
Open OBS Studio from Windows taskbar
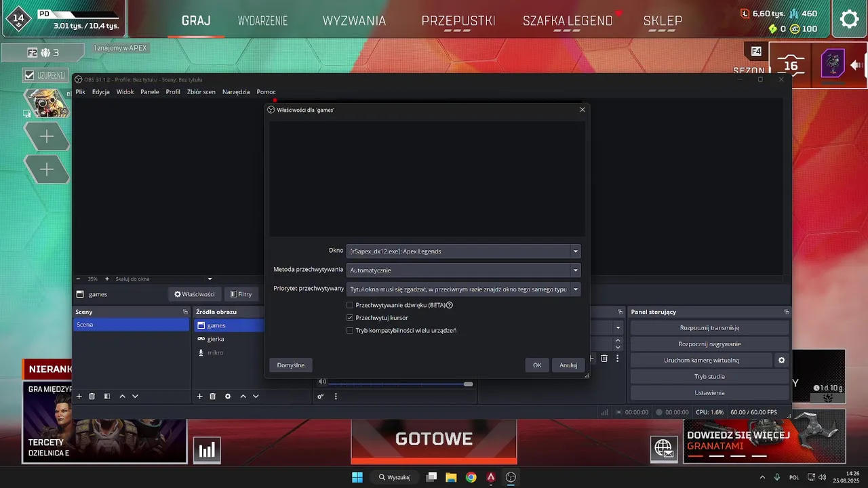click(511, 477)
